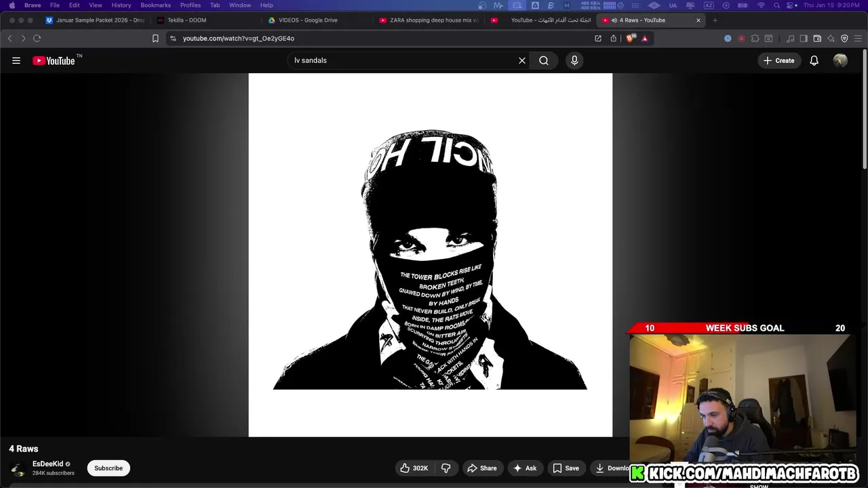Screen dimensions: 868x488
Task: Open Brave main hamburger menu
Action: click(x=858, y=39)
